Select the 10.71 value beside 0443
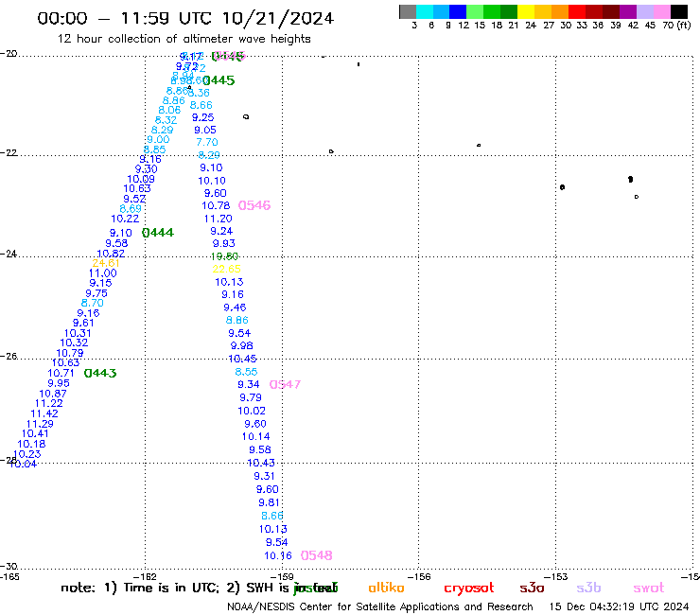 [61, 373]
